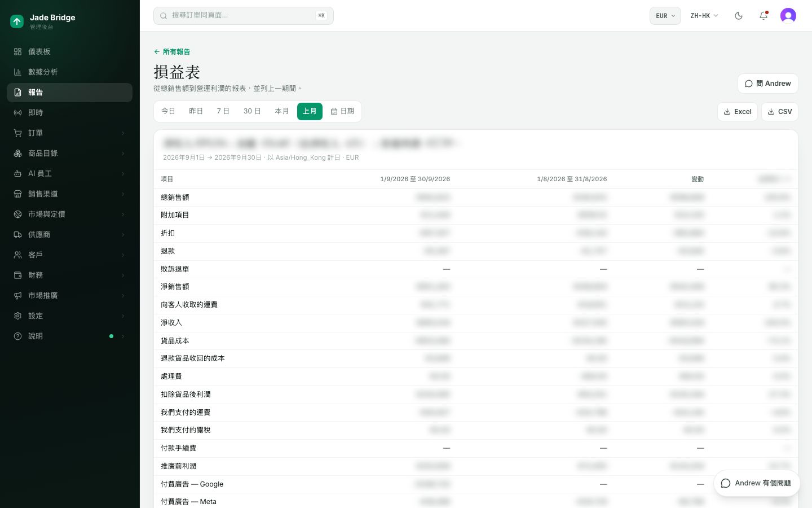The image size is (812, 508).
Task: Open 數據分析 chart icon in sidebar
Action: (17, 72)
